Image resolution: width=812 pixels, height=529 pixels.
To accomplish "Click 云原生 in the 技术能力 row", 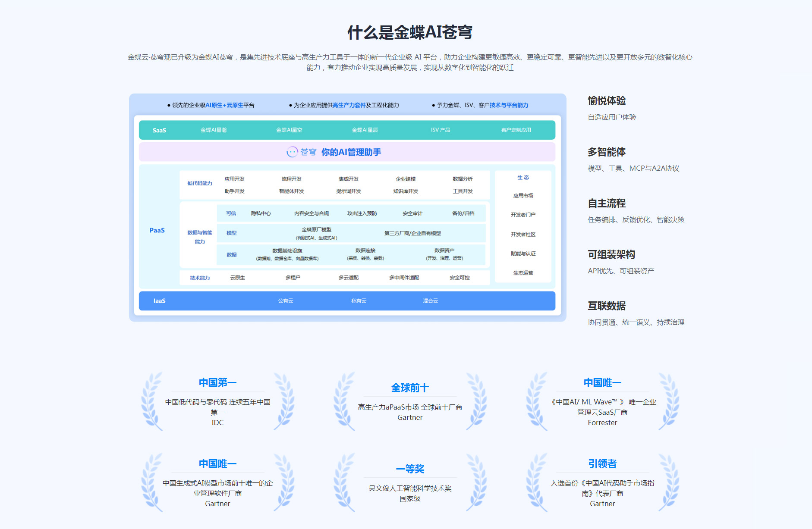I will click(x=238, y=278).
